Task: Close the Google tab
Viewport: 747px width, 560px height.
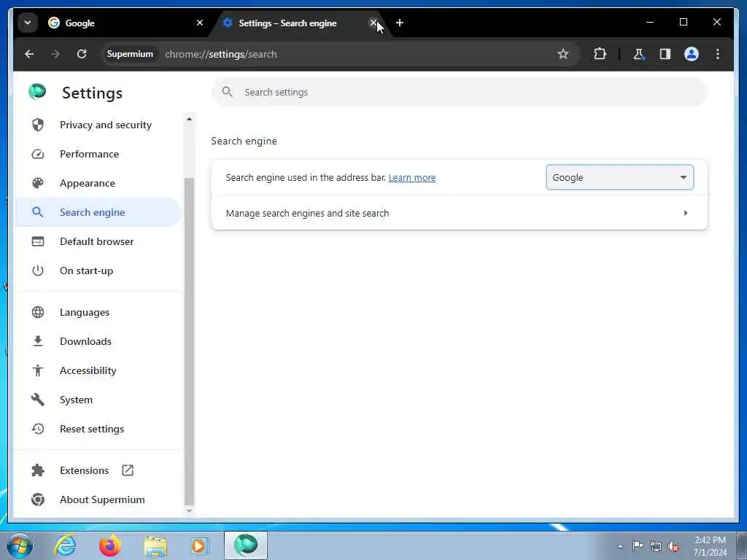Action: 200,23
